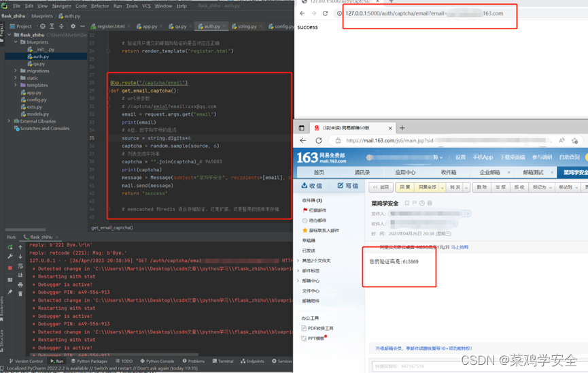Click the horizontal scrollbar under project tree

(x=26, y=229)
